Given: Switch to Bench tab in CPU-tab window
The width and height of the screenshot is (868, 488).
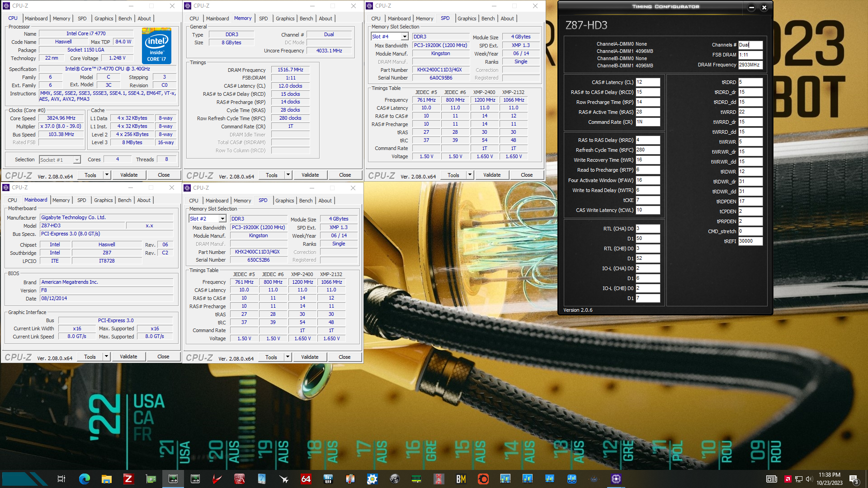Looking at the screenshot, I should click(125, 19).
